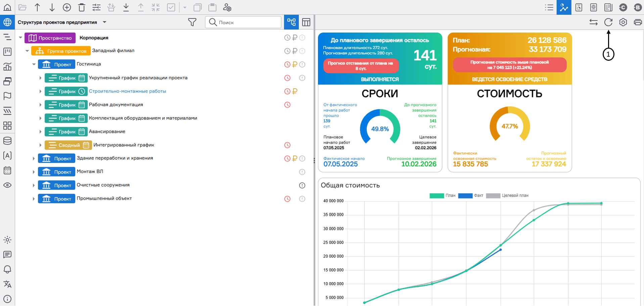Click the delete trash icon in toolbar
The height and width of the screenshot is (306, 644).
pyautogui.click(x=82, y=7)
